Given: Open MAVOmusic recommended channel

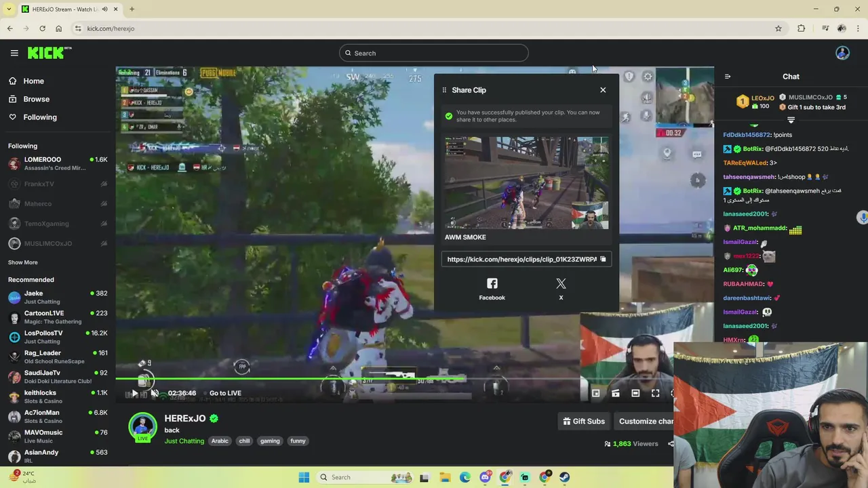Looking at the screenshot, I should tap(58, 436).
